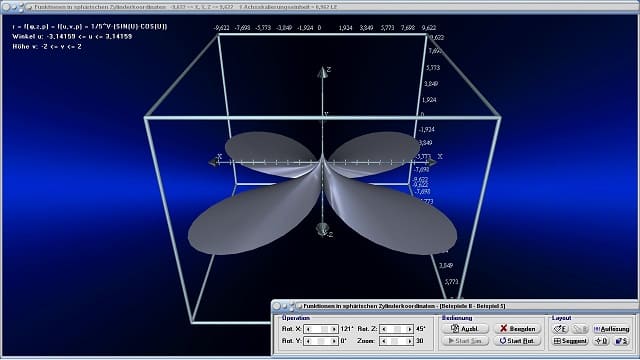
Task: Start rotation with Start Rot. button
Action: click(517, 341)
